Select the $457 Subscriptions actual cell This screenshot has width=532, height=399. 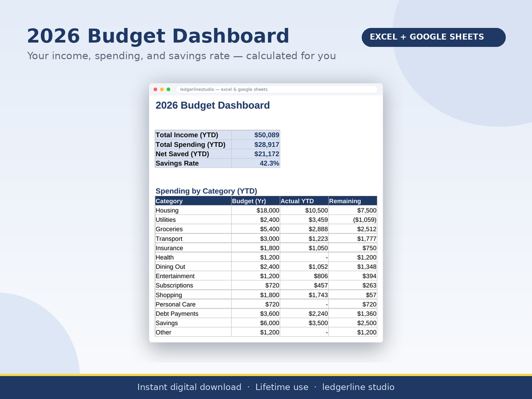304,285
